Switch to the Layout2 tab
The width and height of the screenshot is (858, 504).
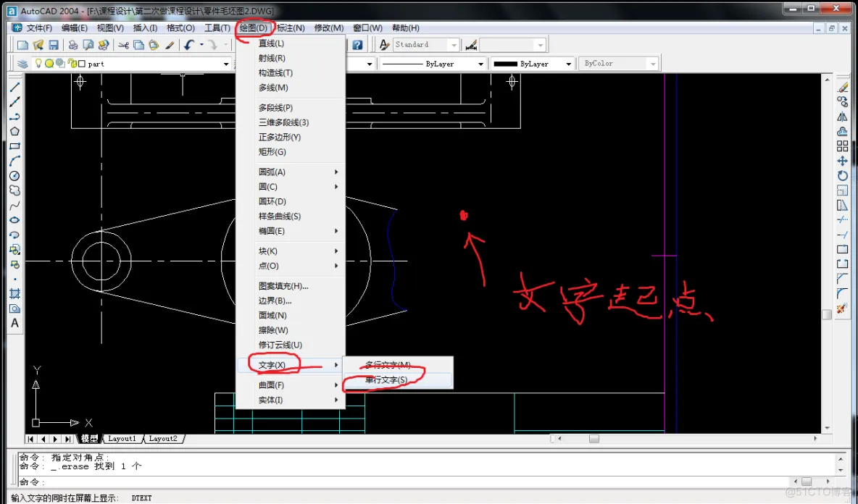tap(163, 438)
